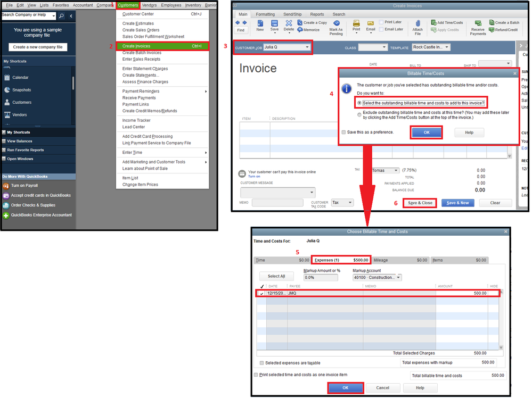Collapse the left sidebar with arrow icon
This screenshot has height=398, width=532.
[x=71, y=16]
